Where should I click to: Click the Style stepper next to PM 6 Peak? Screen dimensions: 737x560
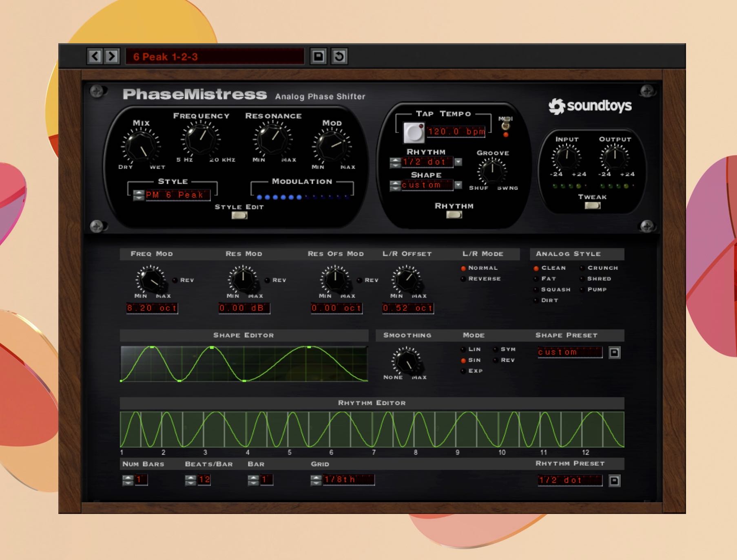pyautogui.click(x=139, y=195)
